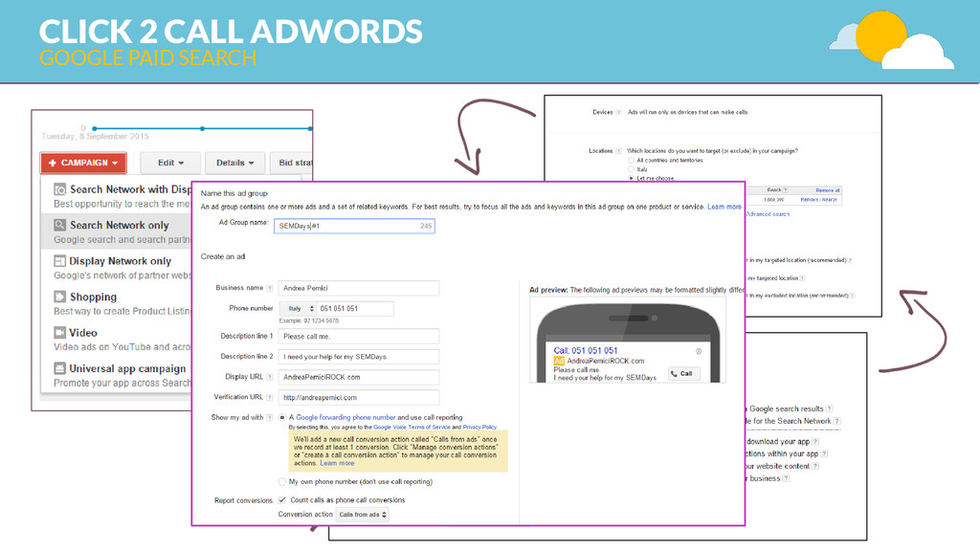This screenshot has height=551, width=980.
Task: Click the Nearby link in locations table
Action: pyautogui.click(x=830, y=200)
